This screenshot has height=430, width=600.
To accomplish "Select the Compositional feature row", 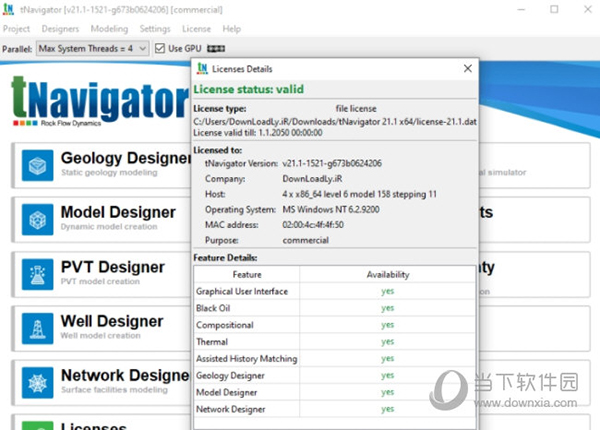I will [335, 325].
